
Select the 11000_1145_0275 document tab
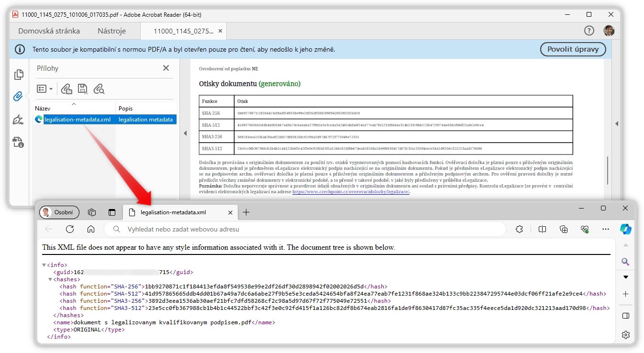tap(184, 31)
